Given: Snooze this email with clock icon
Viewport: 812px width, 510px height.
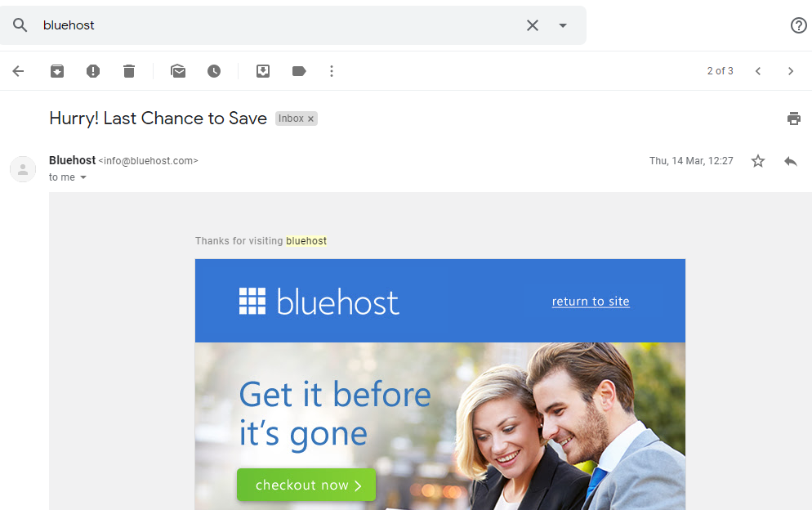Looking at the screenshot, I should (x=214, y=71).
